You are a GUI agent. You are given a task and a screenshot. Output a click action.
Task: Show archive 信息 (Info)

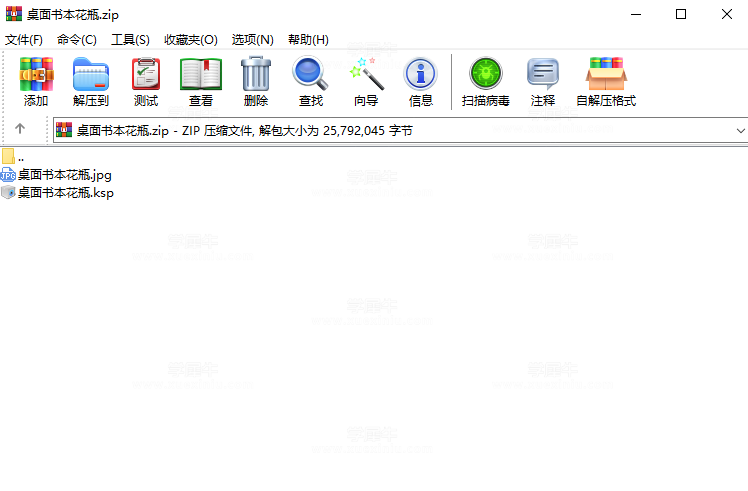[x=420, y=74]
